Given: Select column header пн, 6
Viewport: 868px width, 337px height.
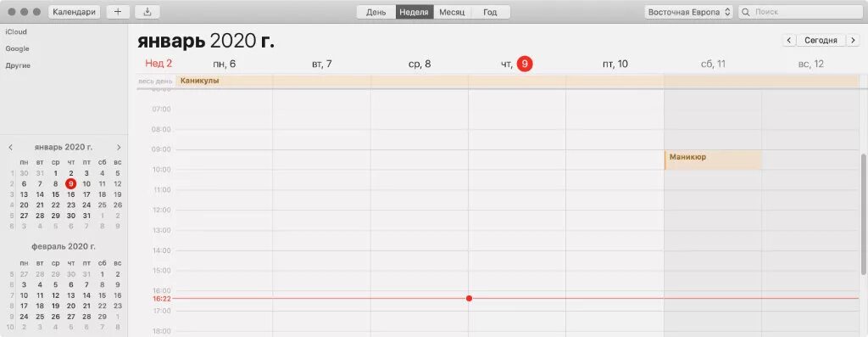Looking at the screenshot, I should click(x=224, y=65).
